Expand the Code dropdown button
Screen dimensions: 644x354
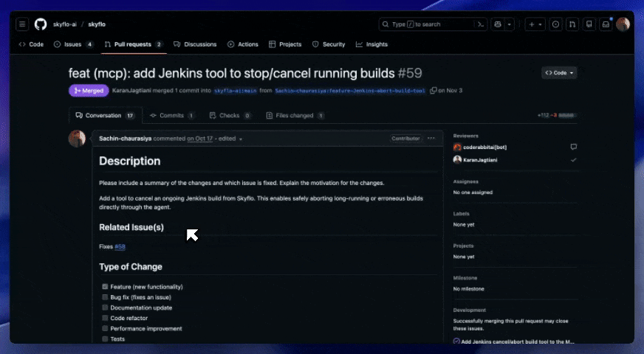click(x=559, y=72)
